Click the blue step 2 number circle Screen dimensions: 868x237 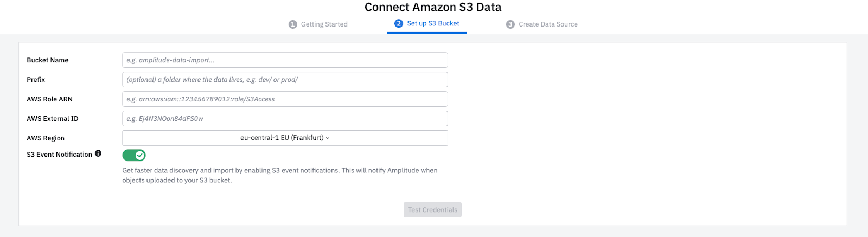coord(399,23)
